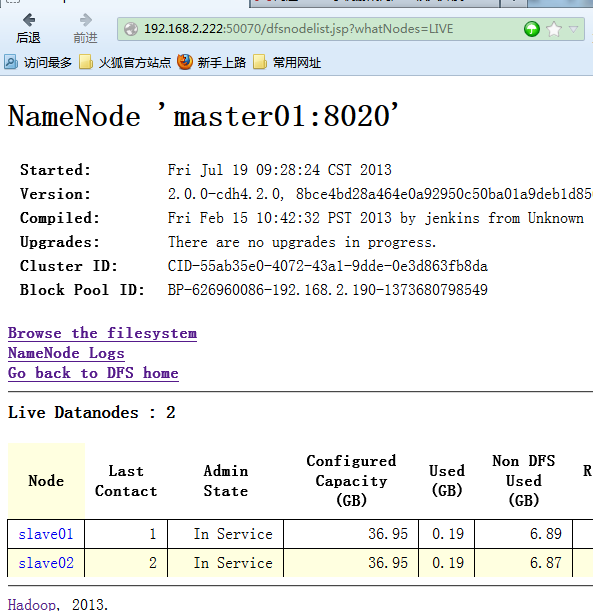
Task: Click the green go/reload icon in address bar
Action: pyautogui.click(x=531, y=29)
